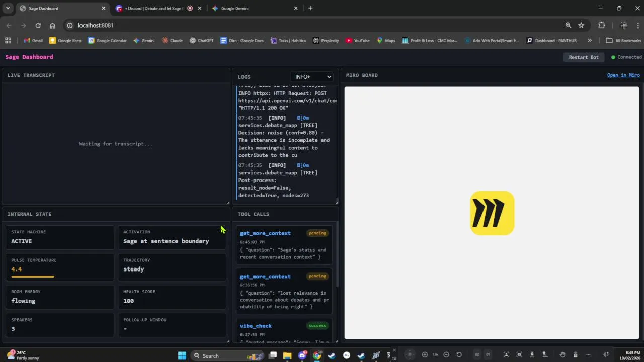Click the 'Waiting for transcript...' message

click(x=116, y=144)
